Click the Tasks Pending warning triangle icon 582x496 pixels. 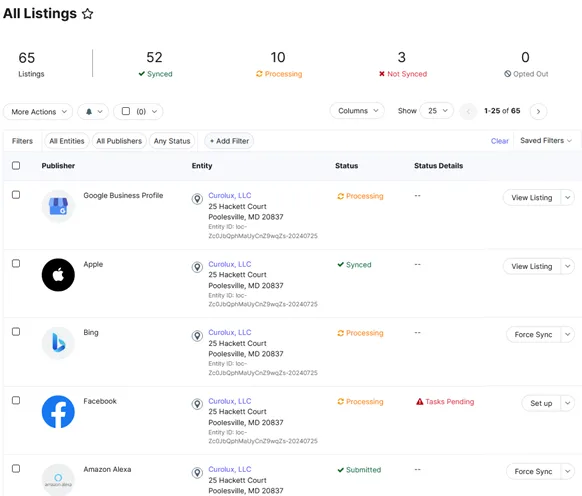[419, 402]
